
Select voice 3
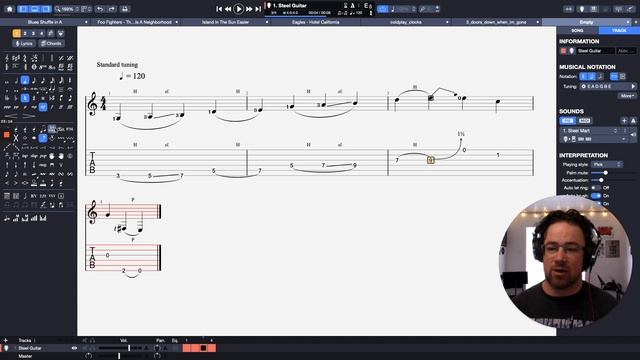[x=33, y=33]
